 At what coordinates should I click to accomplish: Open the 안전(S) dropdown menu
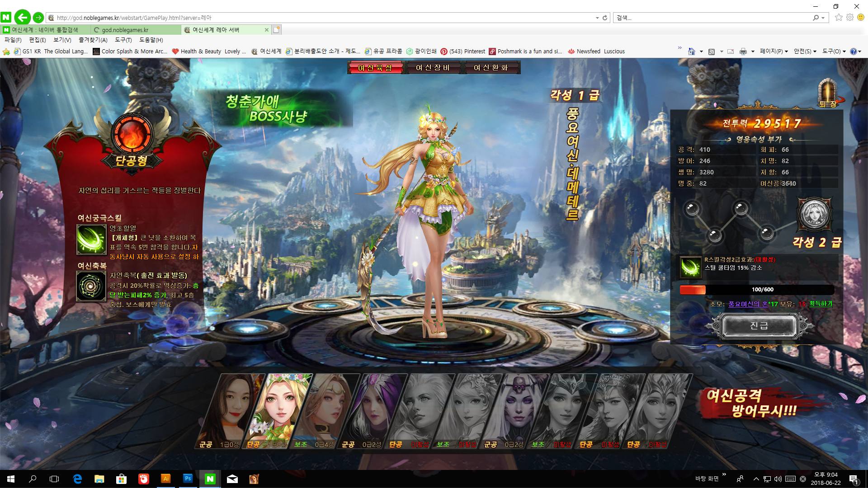pos(805,52)
